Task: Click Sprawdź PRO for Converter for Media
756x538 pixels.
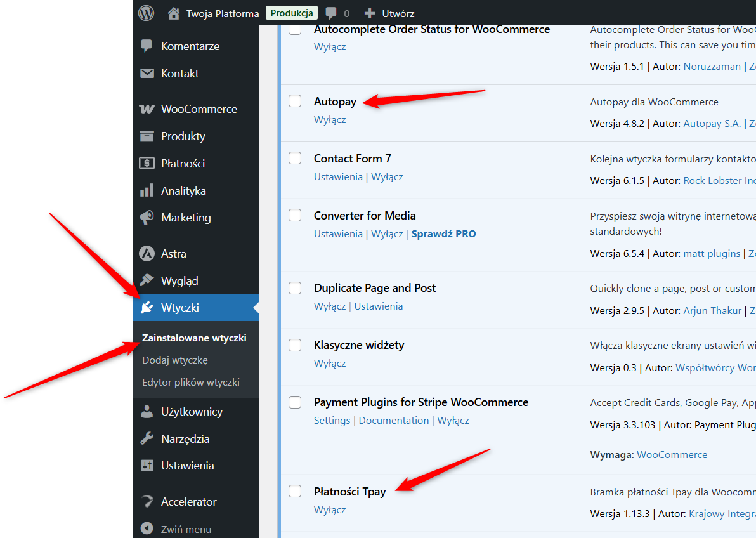Action: [443, 234]
